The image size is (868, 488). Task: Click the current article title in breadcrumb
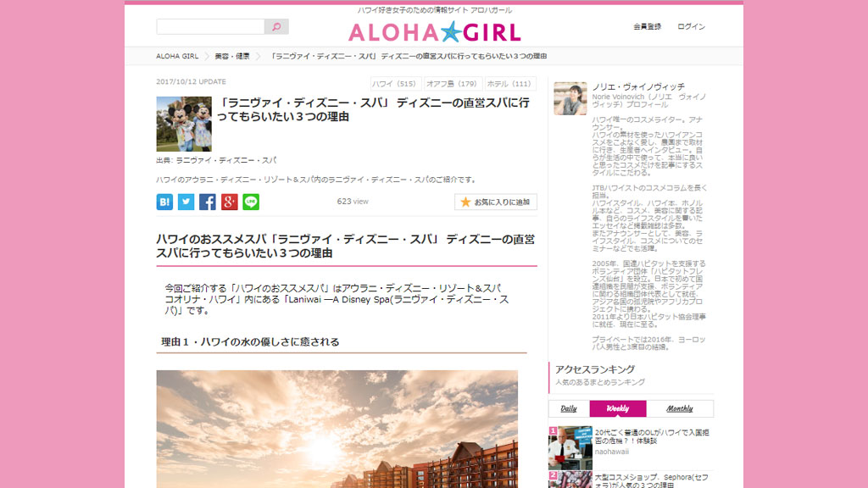click(409, 57)
